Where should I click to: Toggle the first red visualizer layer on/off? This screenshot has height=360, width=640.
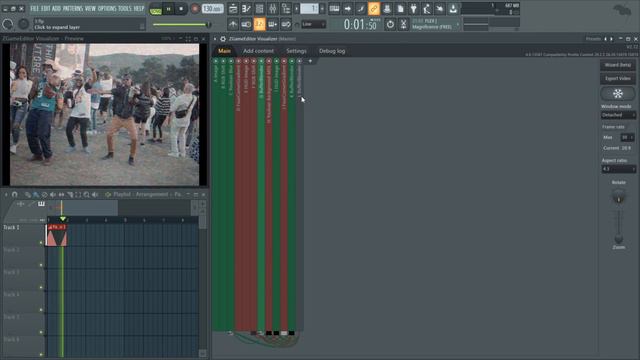click(238, 61)
